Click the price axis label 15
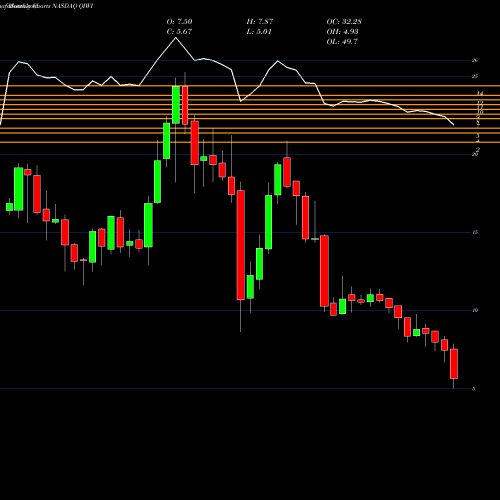This screenshot has height=500, width=500. (475, 232)
